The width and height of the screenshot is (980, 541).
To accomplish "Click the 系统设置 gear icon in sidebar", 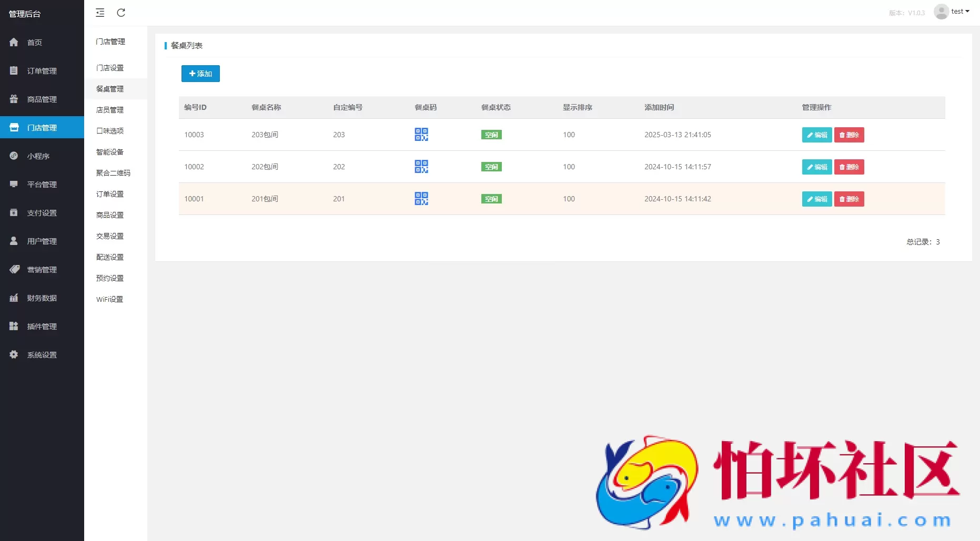I will click(14, 354).
